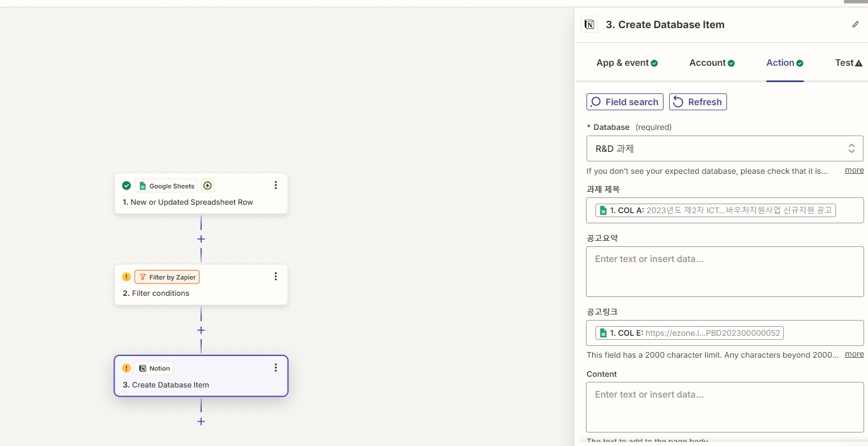The height and width of the screenshot is (446, 868).
Task: Expand the 'more' link under the Database field
Action: (x=855, y=170)
